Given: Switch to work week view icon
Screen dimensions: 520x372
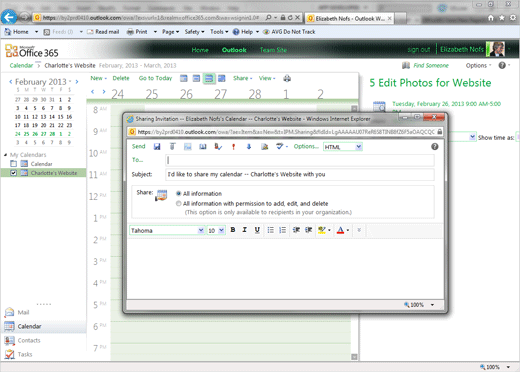Looking at the screenshot, I should click(x=196, y=78).
